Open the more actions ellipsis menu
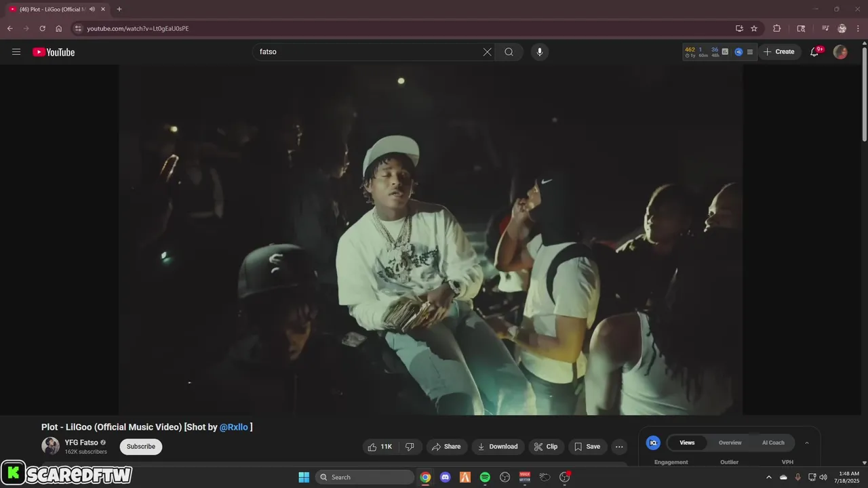This screenshot has width=868, height=488. [619, 447]
